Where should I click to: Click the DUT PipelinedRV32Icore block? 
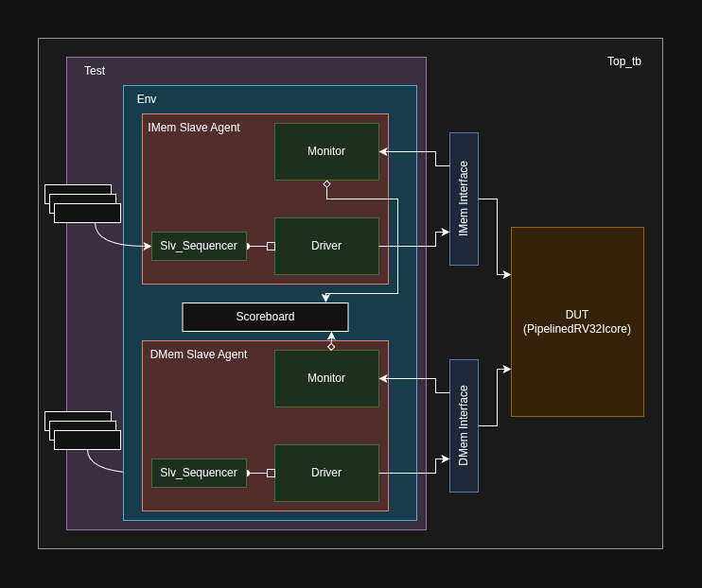coord(577,321)
